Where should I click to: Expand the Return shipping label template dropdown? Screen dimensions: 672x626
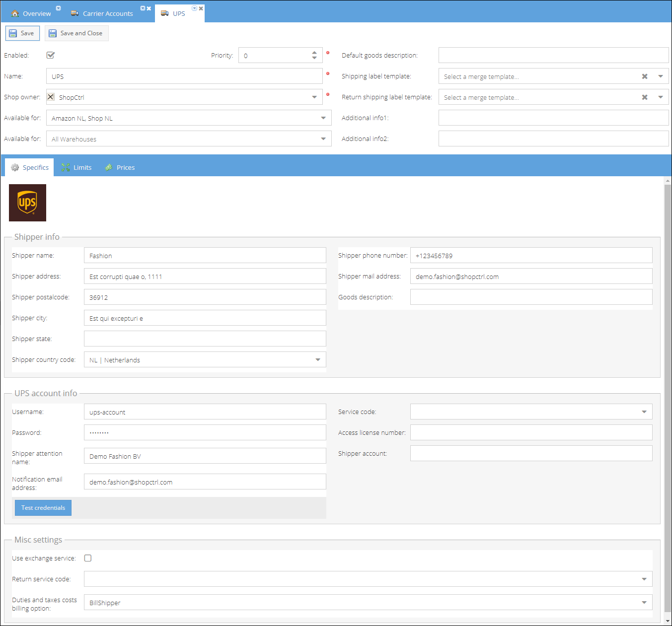point(661,97)
